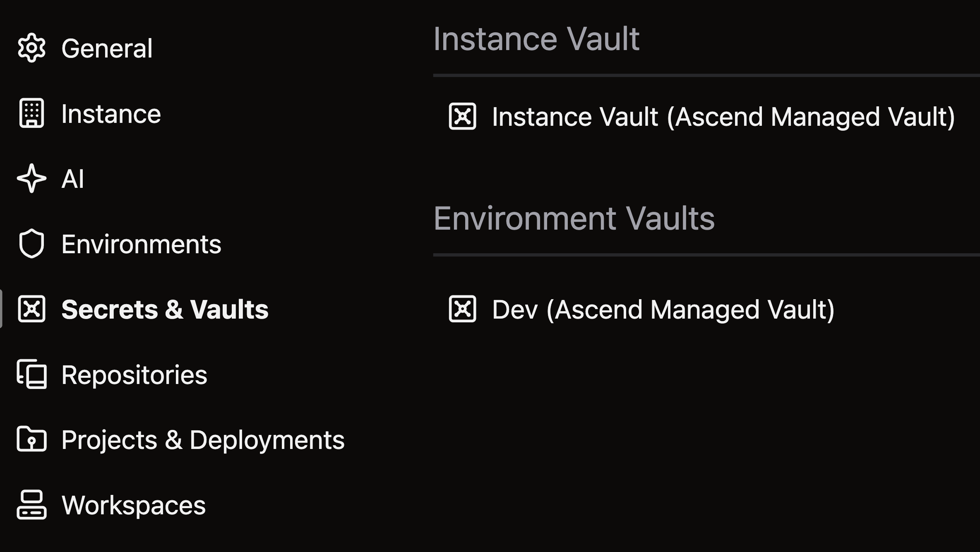980x552 pixels.
Task: Click the Environments shield icon
Action: (x=31, y=244)
